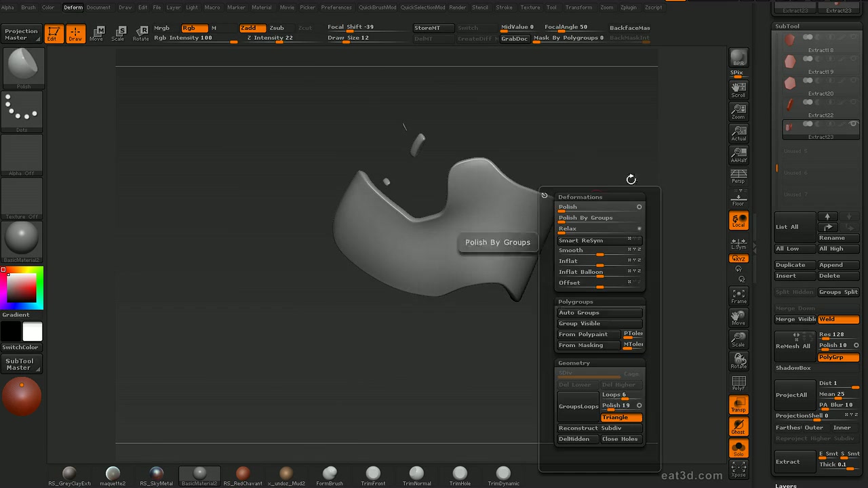Adjust the Polish By Groups slider

pyautogui.click(x=599, y=218)
